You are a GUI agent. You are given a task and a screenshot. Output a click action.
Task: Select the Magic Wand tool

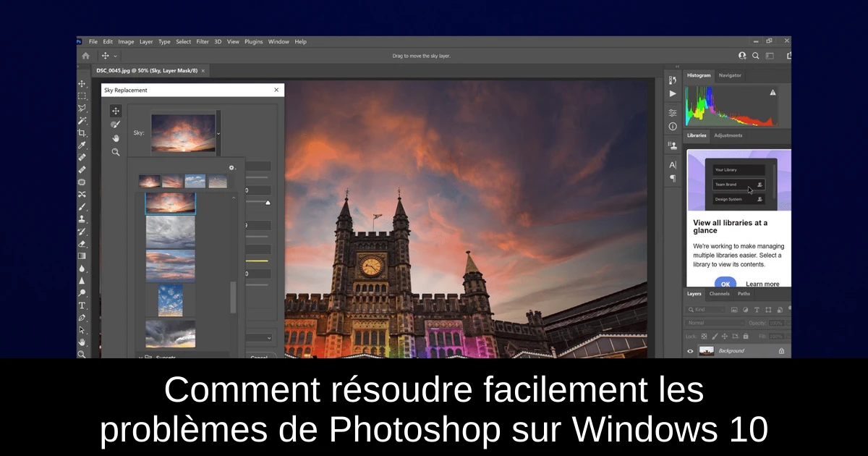click(x=82, y=120)
